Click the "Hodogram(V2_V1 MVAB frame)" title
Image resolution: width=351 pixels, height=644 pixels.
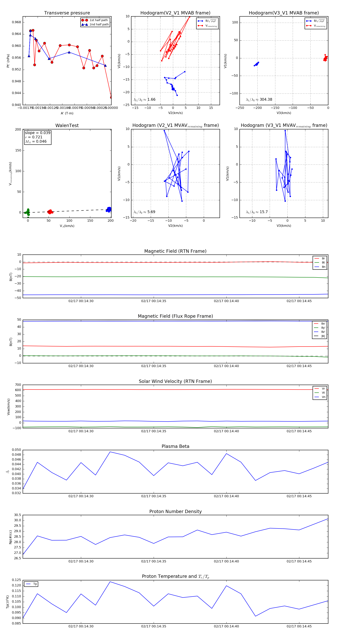(x=175, y=13)
